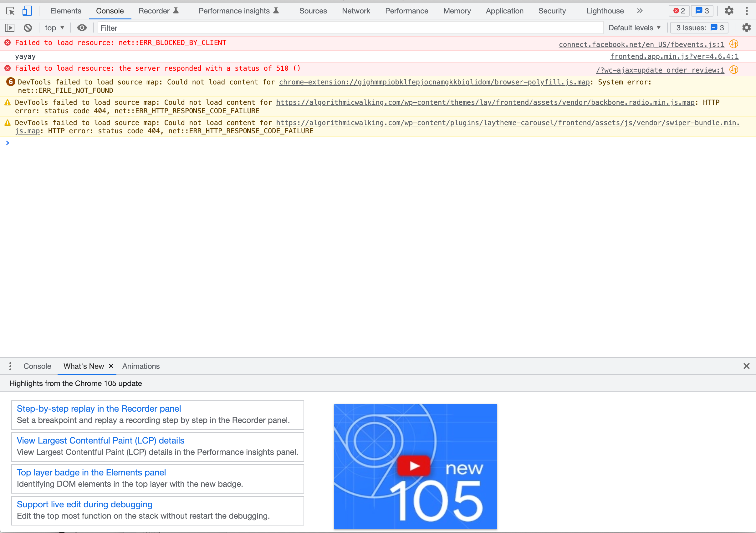Viewport: 756px width, 533px height.
Task: Show the console sidebar panel icon
Action: [10, 28]
